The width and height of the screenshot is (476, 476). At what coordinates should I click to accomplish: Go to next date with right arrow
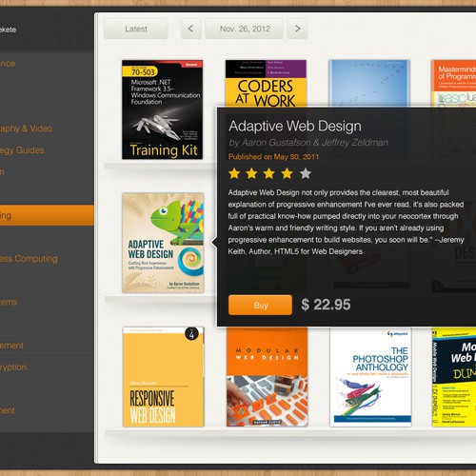297,29
